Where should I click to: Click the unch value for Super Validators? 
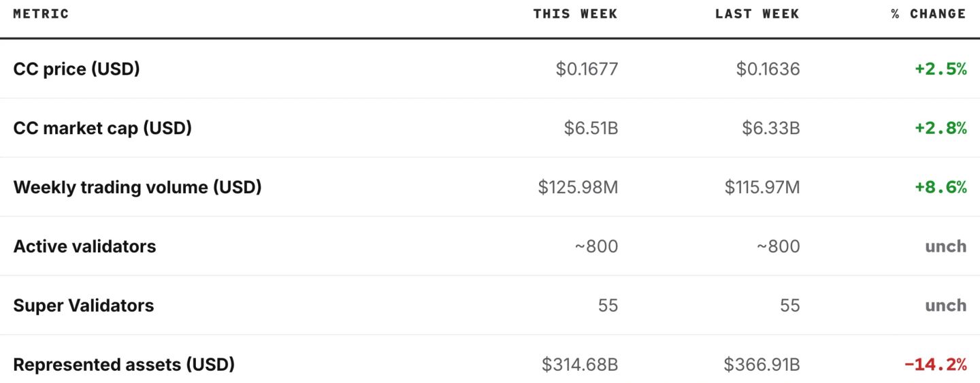pyautogui.click(x=945, y=305)
